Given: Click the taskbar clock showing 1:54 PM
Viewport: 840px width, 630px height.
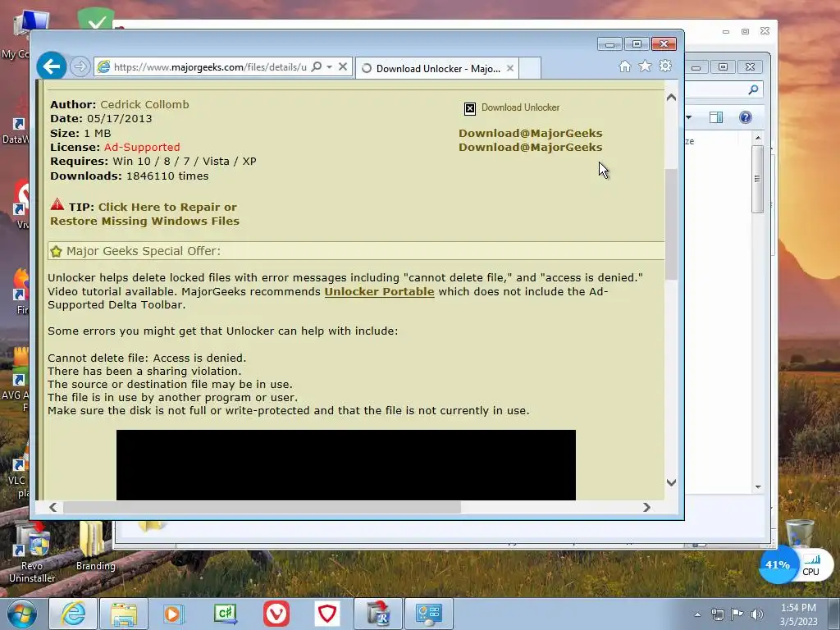Looking at the screenshot, I should point(799,614).
